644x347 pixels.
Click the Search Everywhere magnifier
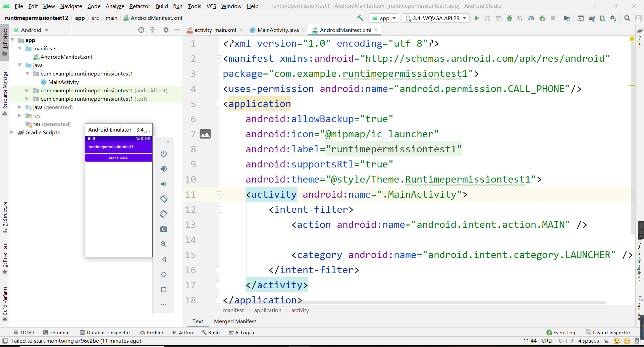(x=627, y=18)
